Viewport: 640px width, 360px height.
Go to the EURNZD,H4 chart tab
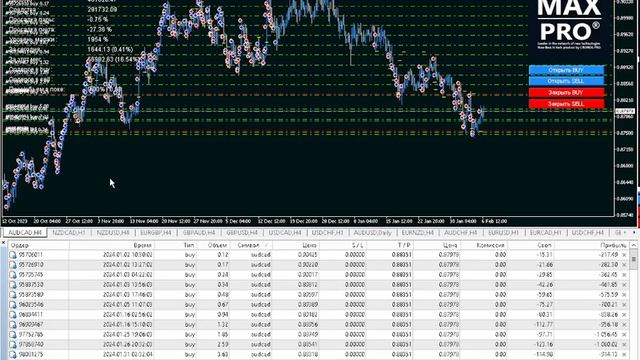(418, 233)
